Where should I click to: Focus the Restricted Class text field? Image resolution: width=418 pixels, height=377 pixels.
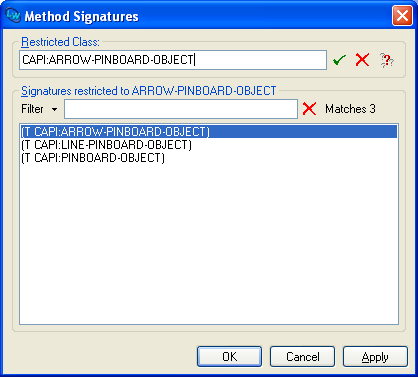coord(173,60)
